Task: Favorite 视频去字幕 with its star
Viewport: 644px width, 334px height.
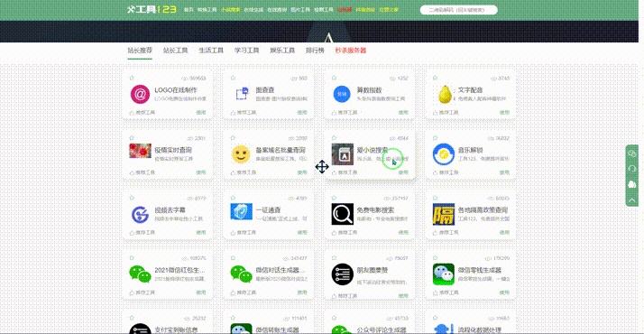Action: tap(132, 198)
